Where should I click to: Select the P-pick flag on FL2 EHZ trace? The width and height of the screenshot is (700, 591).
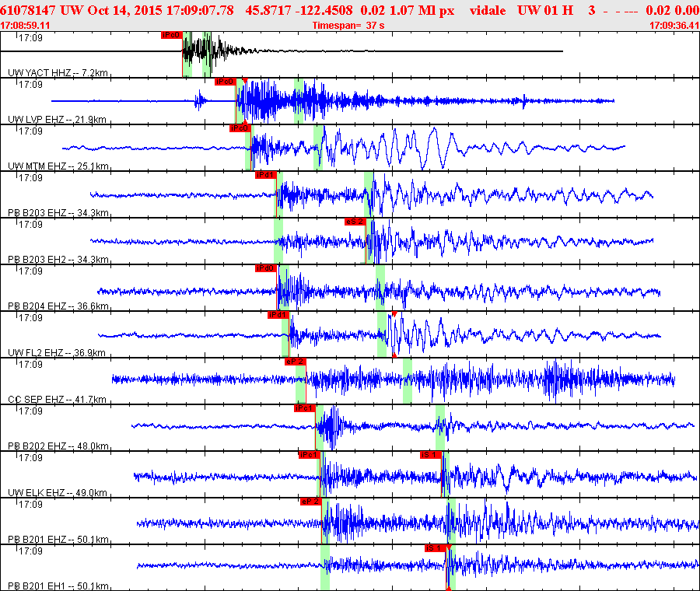[x=278, y=315]
